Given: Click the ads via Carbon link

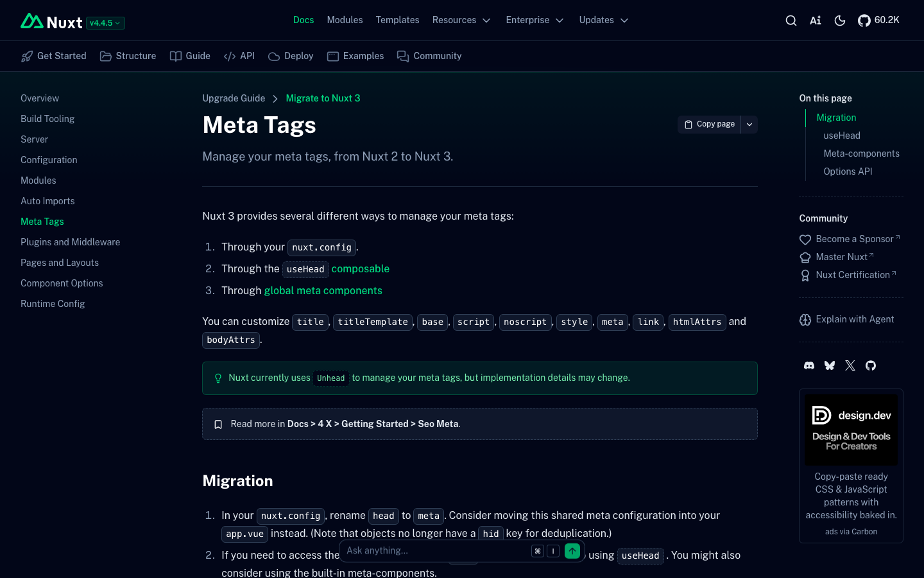Looking at the screenshot, I should coord(851,532).
